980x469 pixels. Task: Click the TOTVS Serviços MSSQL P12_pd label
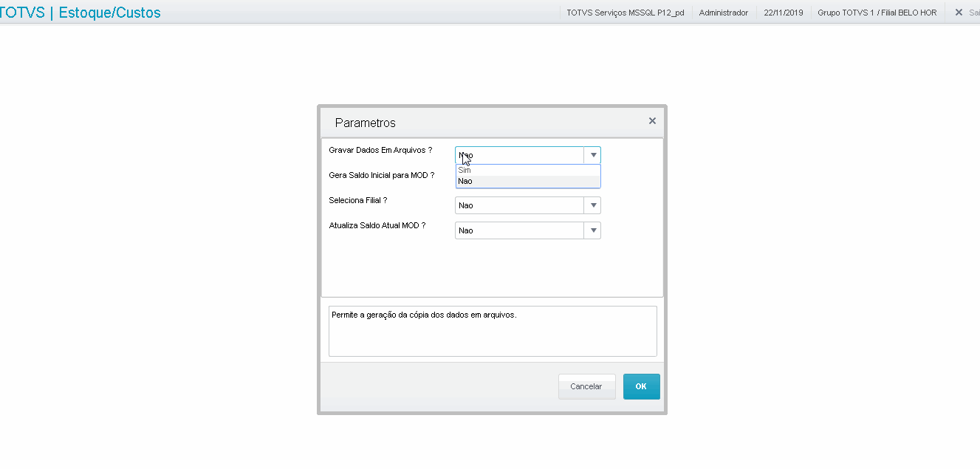pos(626,13)
